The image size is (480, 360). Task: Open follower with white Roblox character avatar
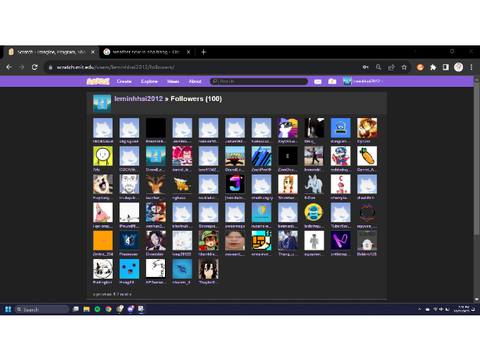pyautogui.click(x=314, y=241)
